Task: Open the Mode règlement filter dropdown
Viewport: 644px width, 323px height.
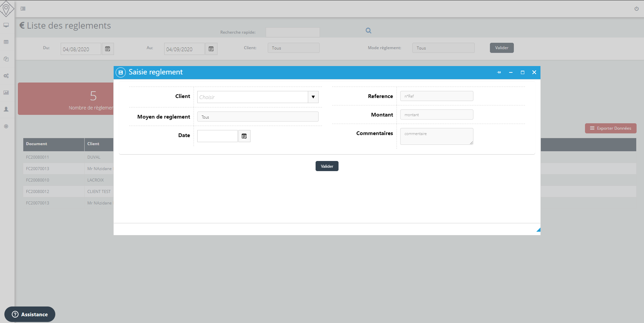Action: tap(443, 48)
